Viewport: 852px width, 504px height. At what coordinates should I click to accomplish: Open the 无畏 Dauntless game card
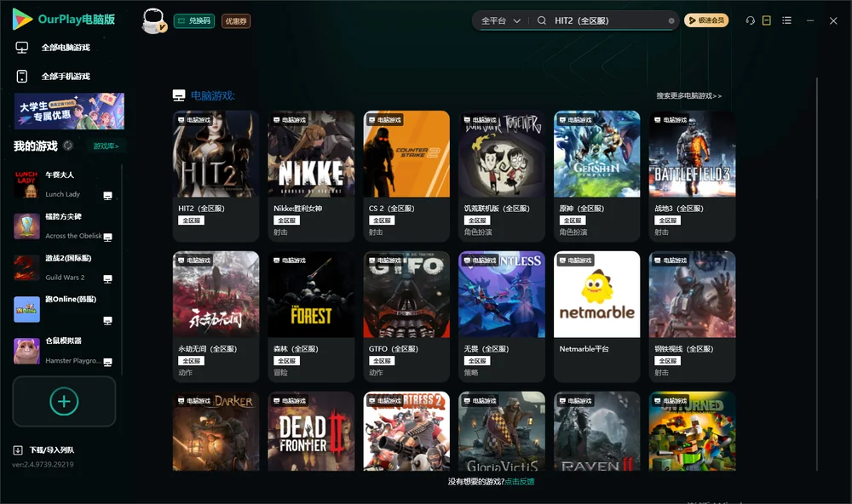click(502, 317)
